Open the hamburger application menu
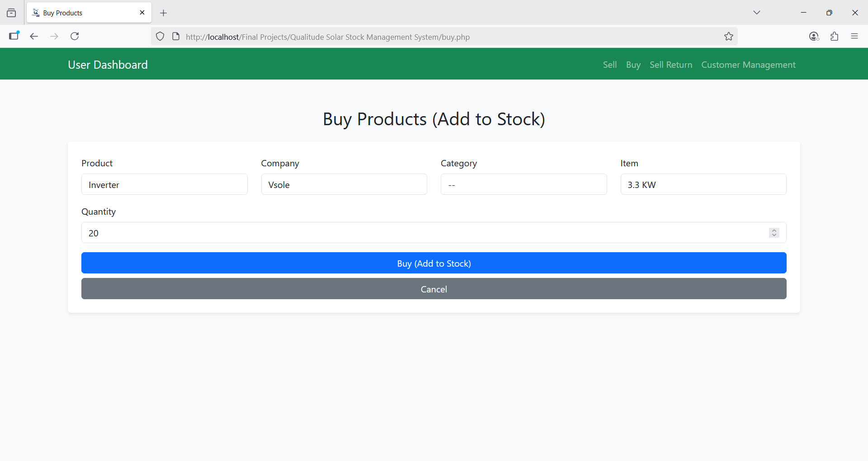Viewport: 868px width, 461px height. [x=854, y=37]
